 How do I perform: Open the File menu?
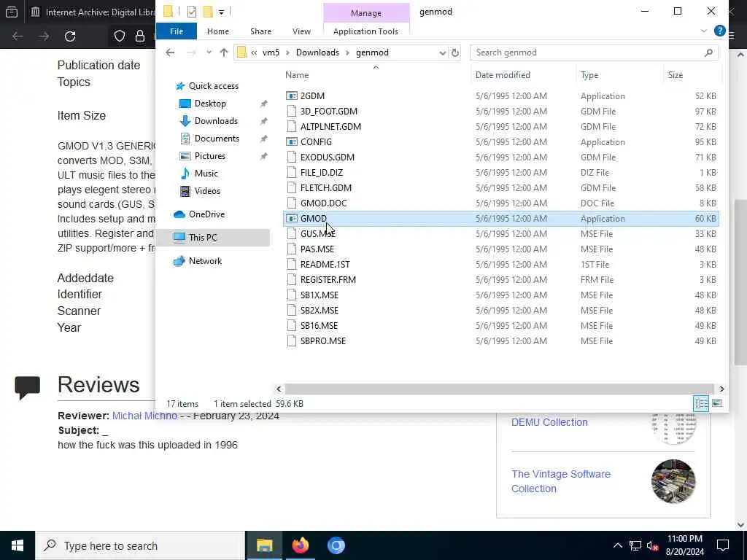coord(177,31)
